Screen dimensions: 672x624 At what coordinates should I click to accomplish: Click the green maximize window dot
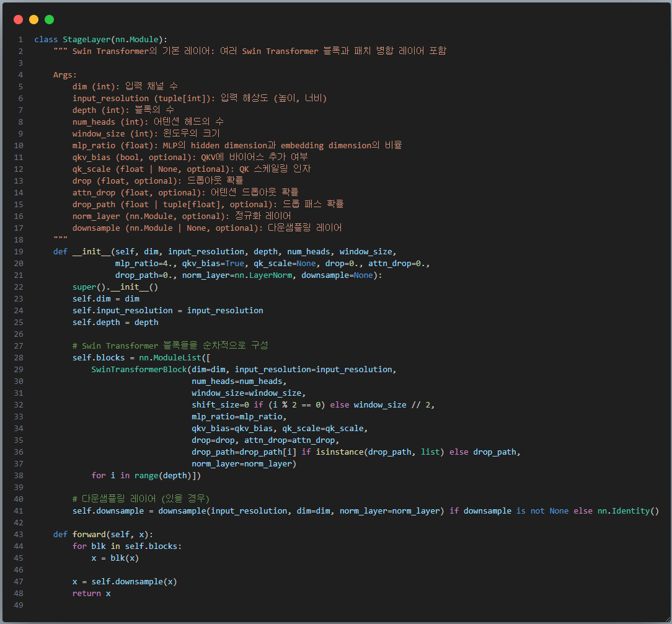tap(50, 19)
